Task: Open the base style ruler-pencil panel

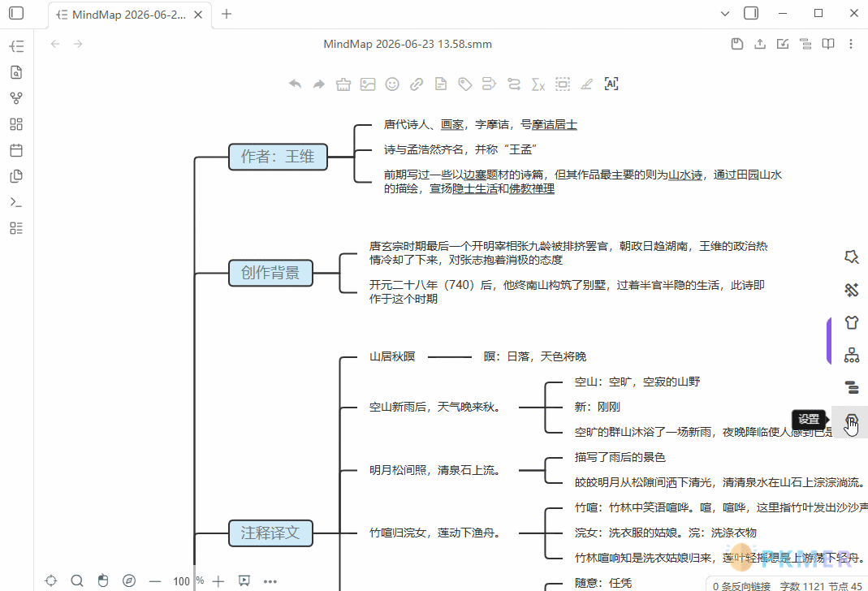Action: (852, 290)
